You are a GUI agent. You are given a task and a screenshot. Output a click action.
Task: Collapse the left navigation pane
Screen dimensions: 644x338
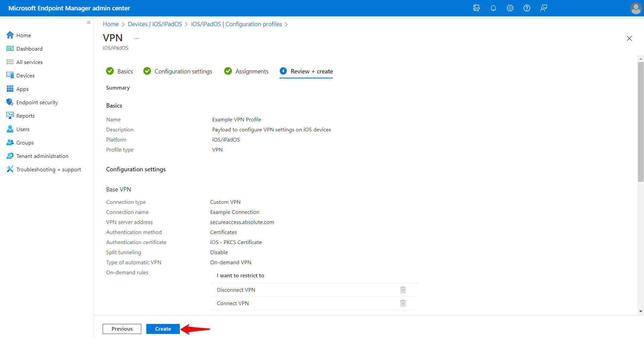click(89, 22)
